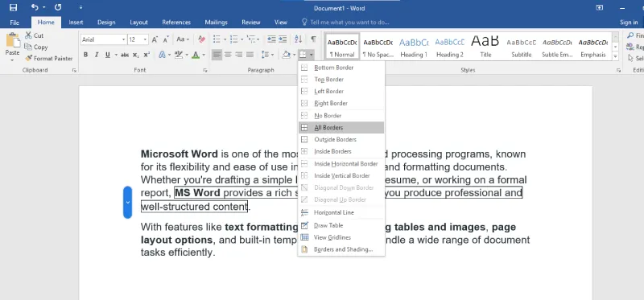This screenshot has height=300, width=644.
Task: Click the Cut scissors button
Action: click(34, 35)
